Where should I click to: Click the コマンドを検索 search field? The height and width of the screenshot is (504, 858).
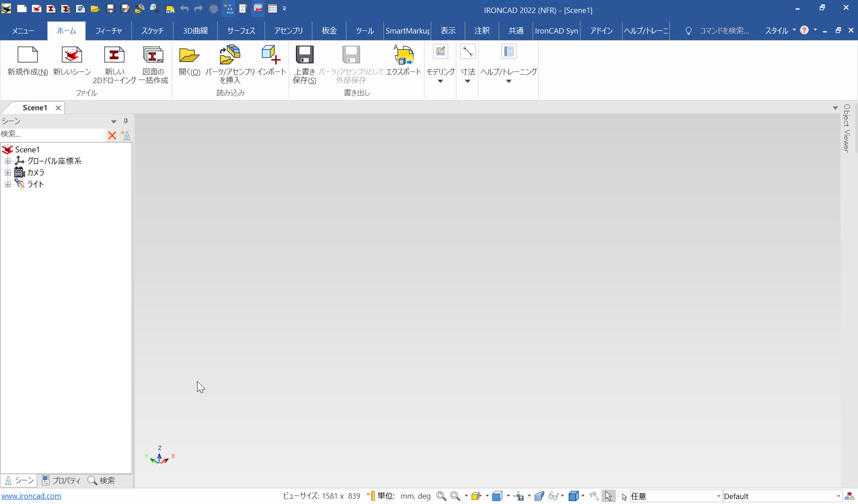pos(724,31)
